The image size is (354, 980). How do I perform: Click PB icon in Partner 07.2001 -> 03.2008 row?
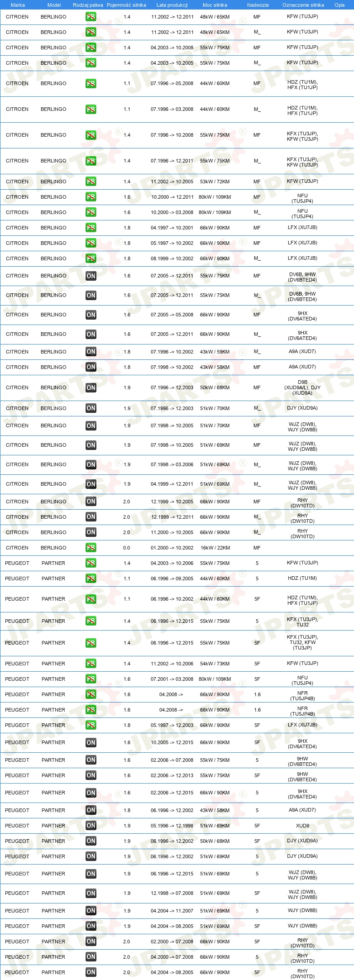pos(91,679)
